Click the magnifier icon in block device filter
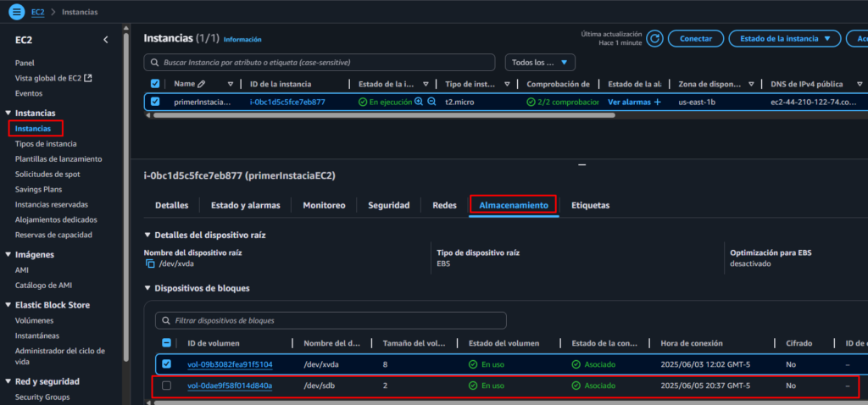Screen dimensions: 868x405 click(166, 320)
